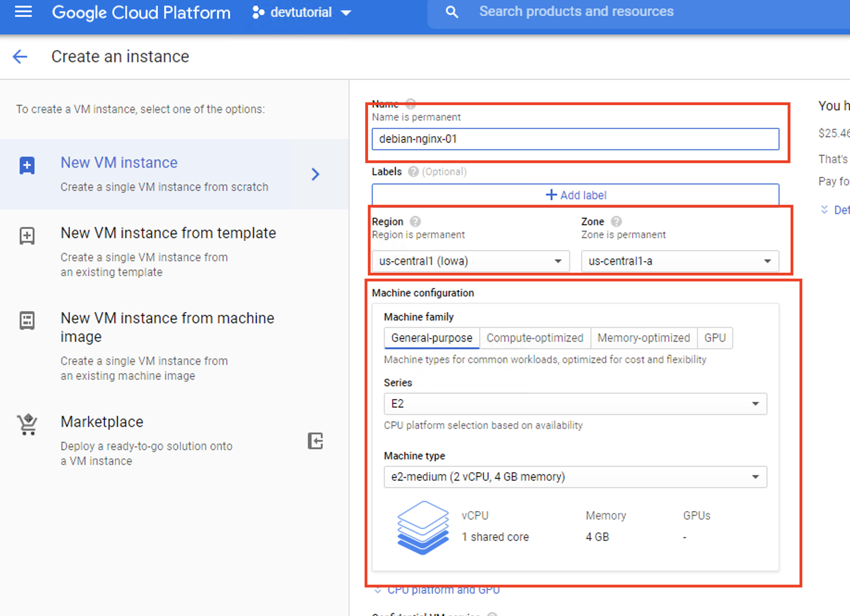Select the GPU machine family tab
850x616 pixels.
pyautogui.click(x=715, y=338)
